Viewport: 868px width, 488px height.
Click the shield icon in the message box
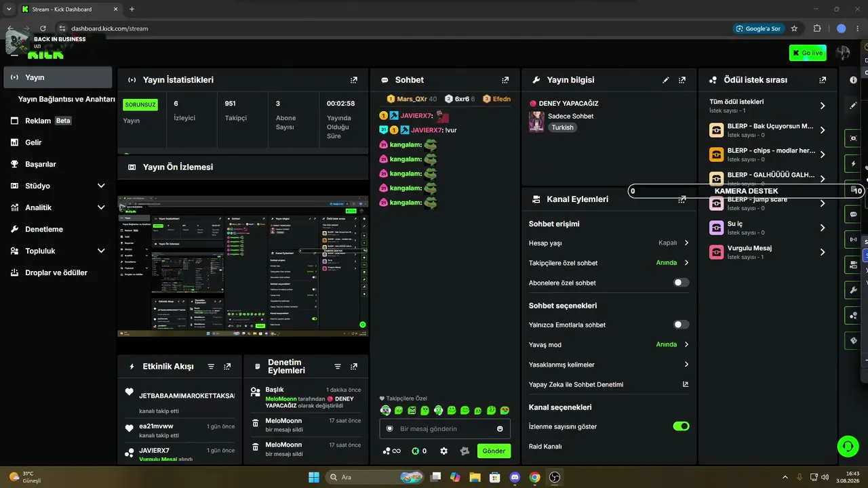point(390,429)
